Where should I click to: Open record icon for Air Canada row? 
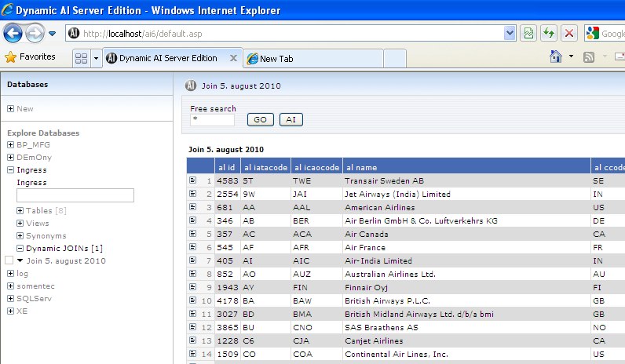[x=193, y=234]
